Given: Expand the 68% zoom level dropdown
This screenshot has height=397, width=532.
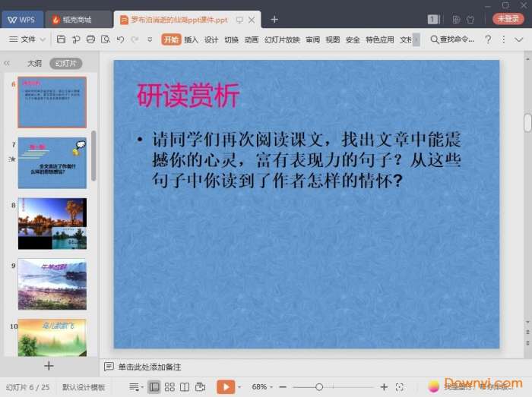Looking at the screenshot, I should [x=263, y=387].
